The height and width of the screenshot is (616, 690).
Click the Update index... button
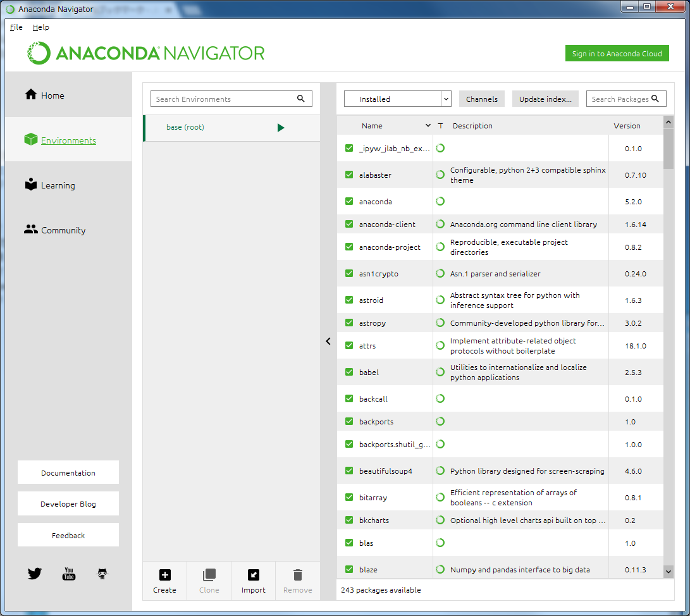[545, 99]
